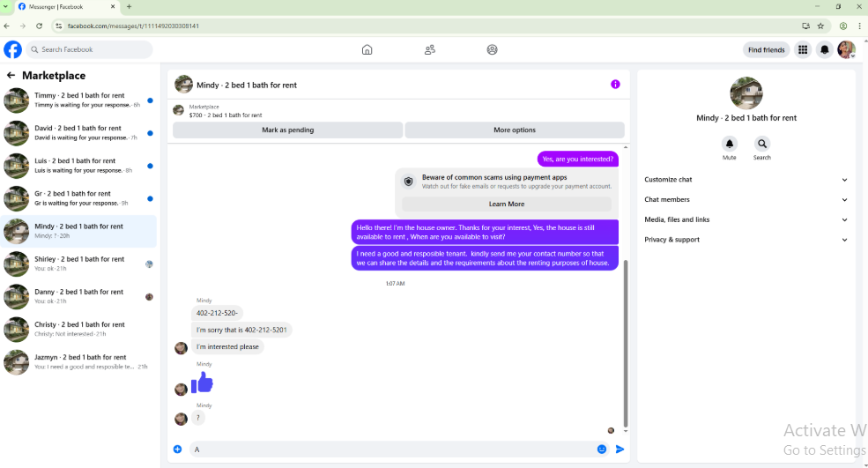This screenshot has width=868, height=468.
Task: Open David's 2 bed 1 bath conversation
Action: click(78, 133)
